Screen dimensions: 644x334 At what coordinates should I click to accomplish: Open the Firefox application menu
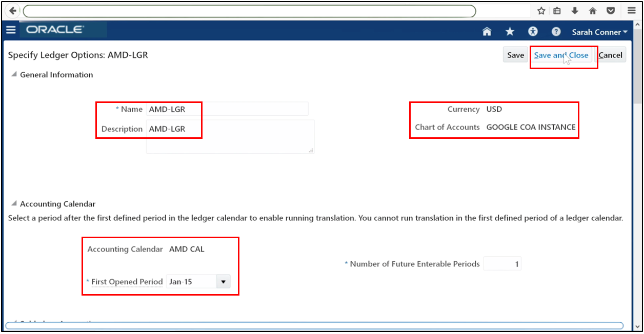point(631,10)
